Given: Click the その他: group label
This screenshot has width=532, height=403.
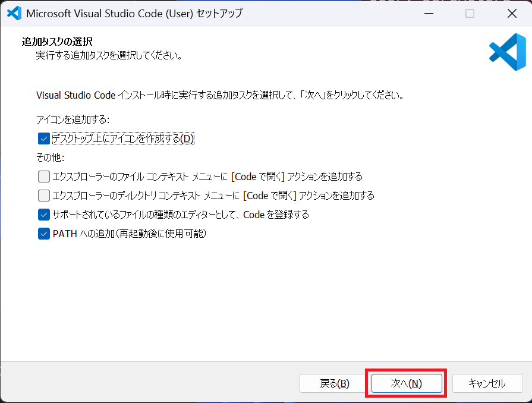Looking at the screenshot, I should [50, 158].
